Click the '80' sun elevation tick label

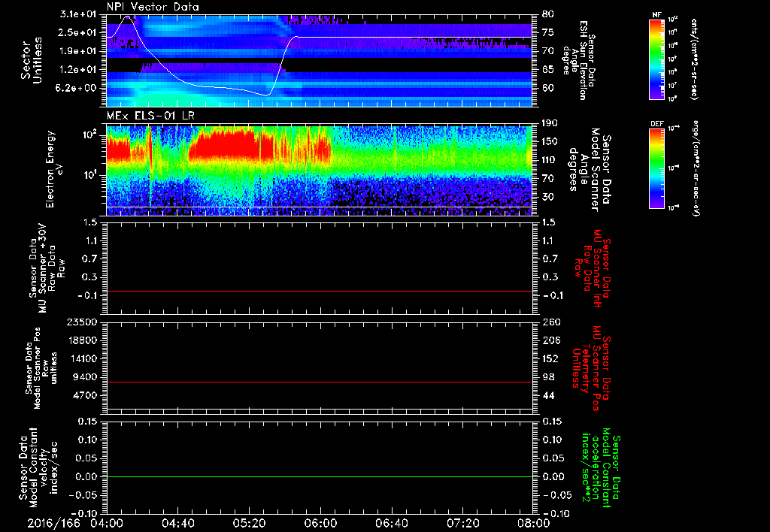548,14
